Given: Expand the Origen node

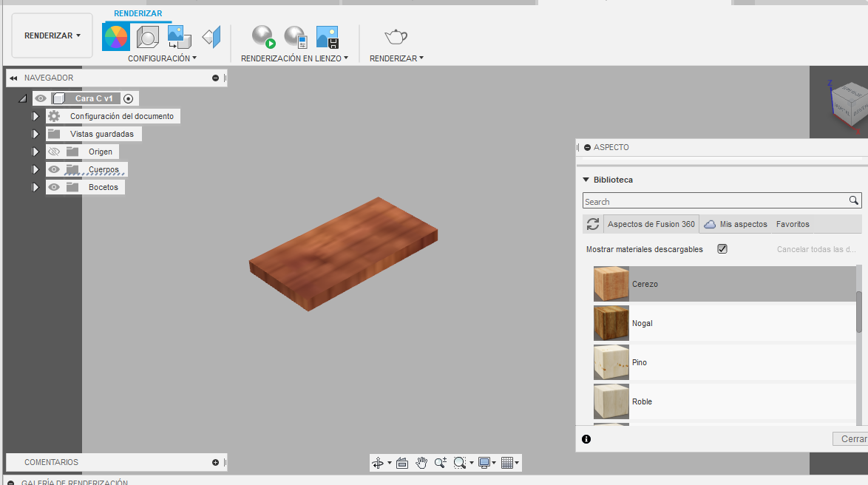Looking at the screenshot, I should pyautogui.click(x=35, y=152).
